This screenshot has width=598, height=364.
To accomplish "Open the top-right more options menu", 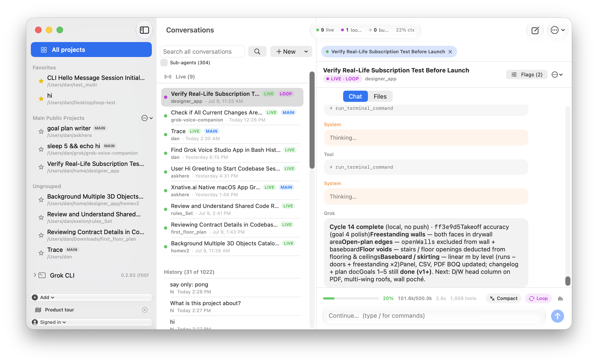I will click(x=557, y=30).
